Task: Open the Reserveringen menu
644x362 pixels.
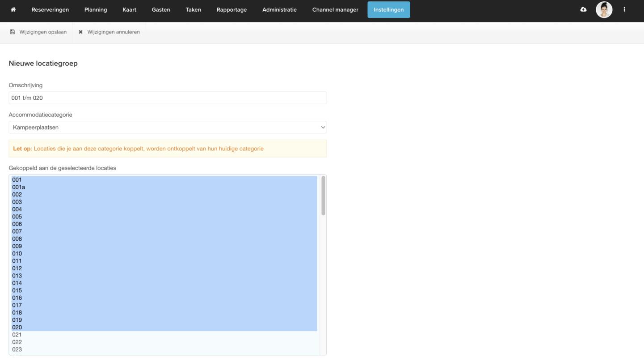Action: point(50,9)
